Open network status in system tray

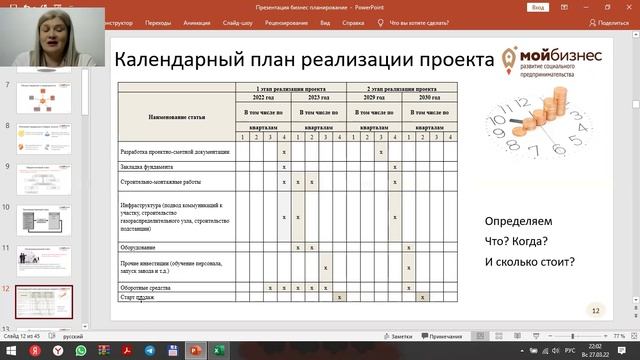point(545,351)
